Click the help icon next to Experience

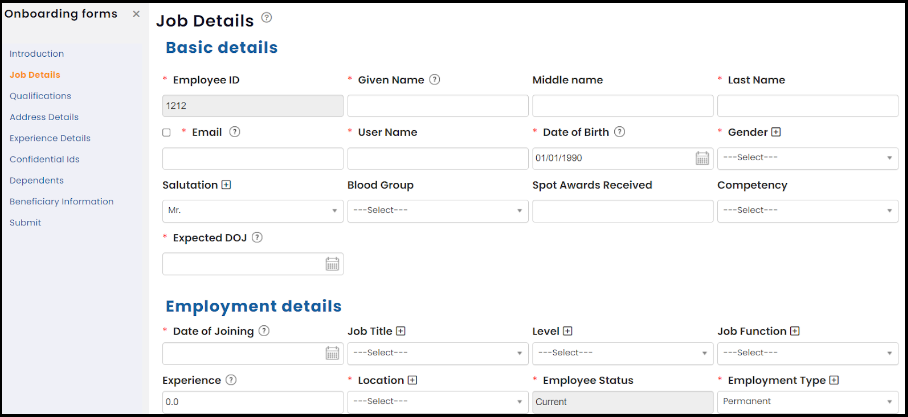point(231,381)
